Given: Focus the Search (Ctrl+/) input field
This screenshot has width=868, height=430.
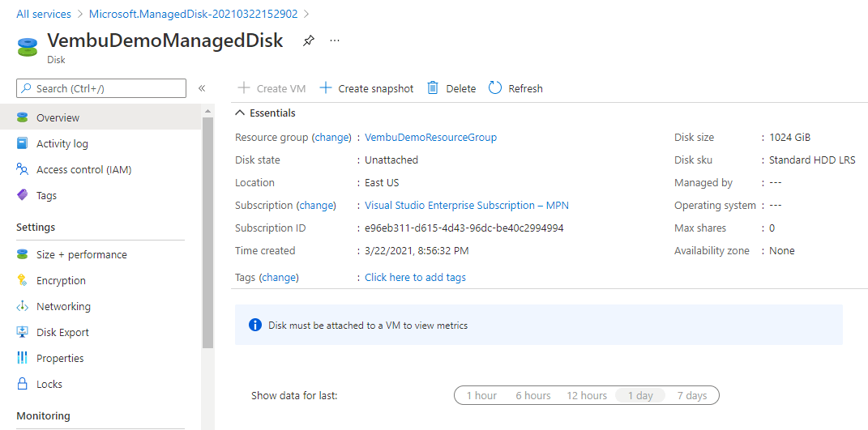Looking at the screenshot, I should click(x=101, y=88).
